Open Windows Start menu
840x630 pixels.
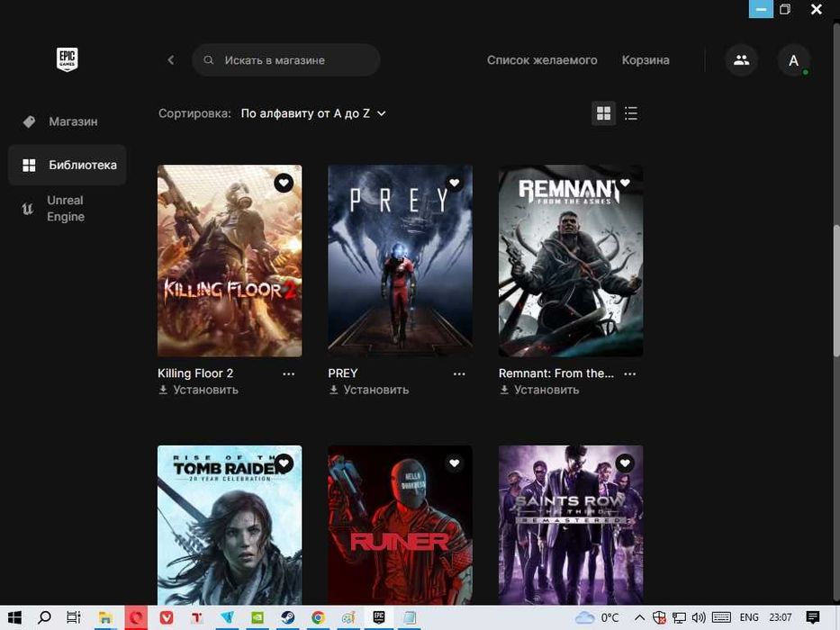pyautogui.click(x=14, y=617)
